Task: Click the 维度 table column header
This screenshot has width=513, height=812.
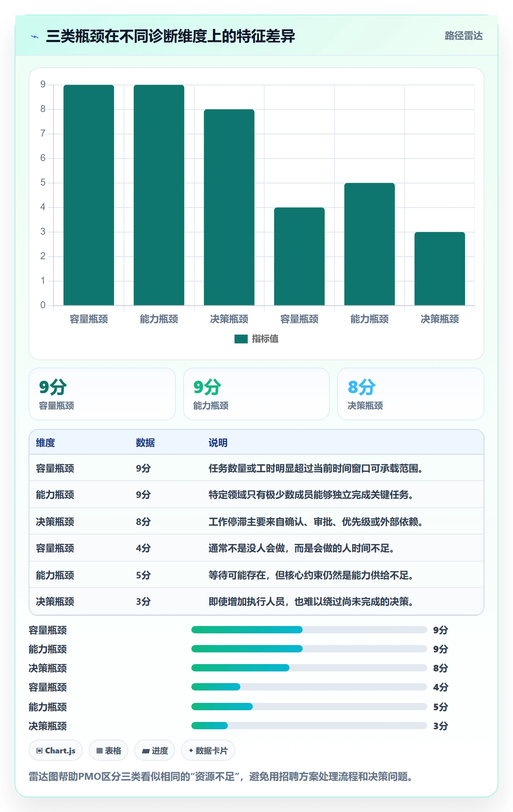Action: [x=45, y=443]
